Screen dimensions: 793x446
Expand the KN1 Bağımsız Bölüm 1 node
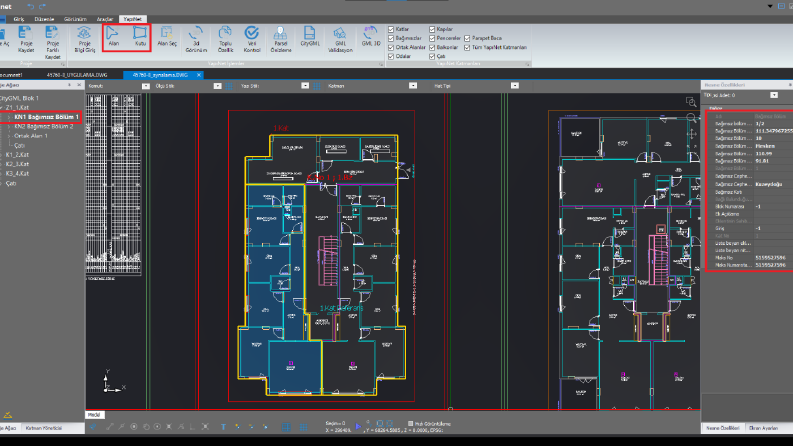[9, 117]
